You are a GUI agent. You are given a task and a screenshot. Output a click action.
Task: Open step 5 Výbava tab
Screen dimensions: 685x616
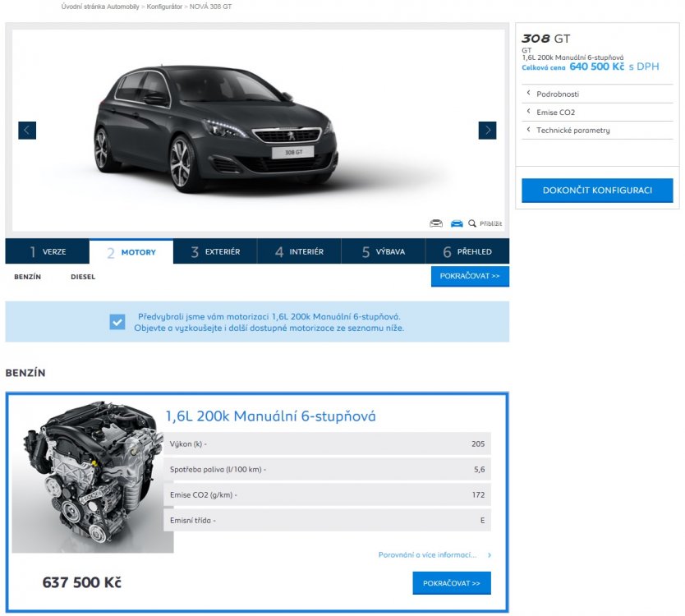[x=383, y=251]
